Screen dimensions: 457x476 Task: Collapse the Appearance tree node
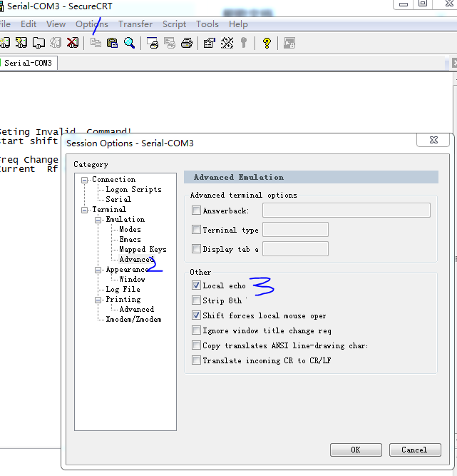[98, 270]
